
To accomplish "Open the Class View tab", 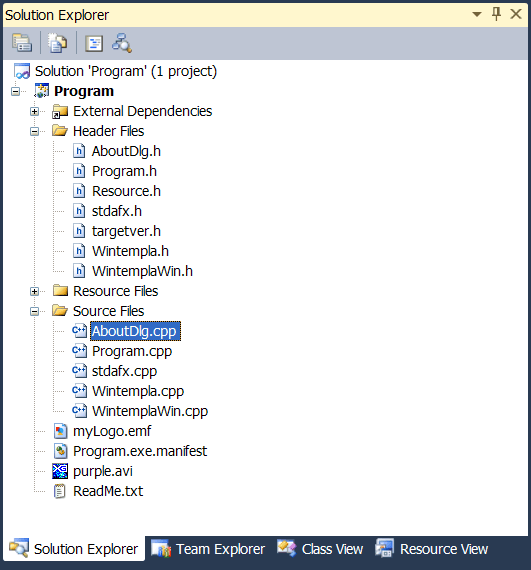I will 320,549.
